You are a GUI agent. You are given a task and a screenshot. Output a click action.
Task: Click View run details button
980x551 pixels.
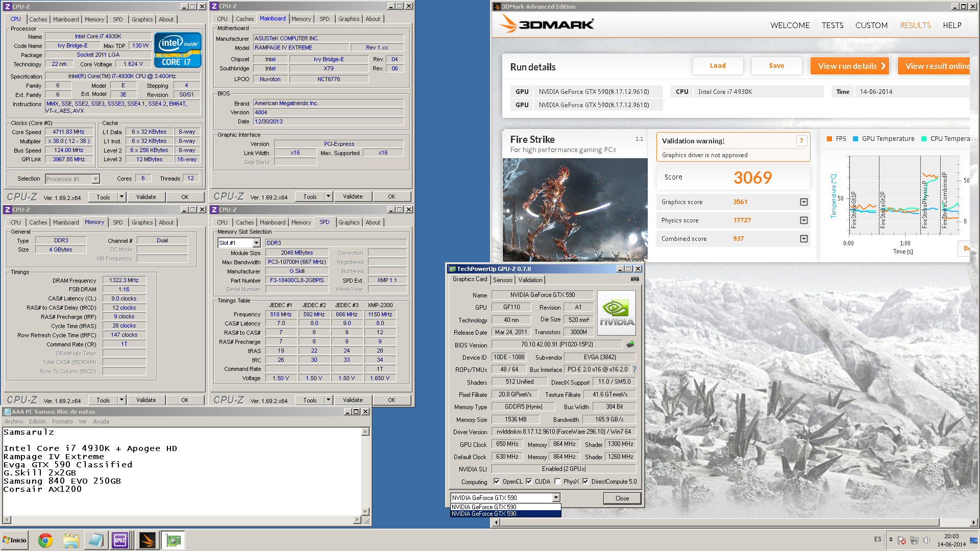tap(850, 66)
